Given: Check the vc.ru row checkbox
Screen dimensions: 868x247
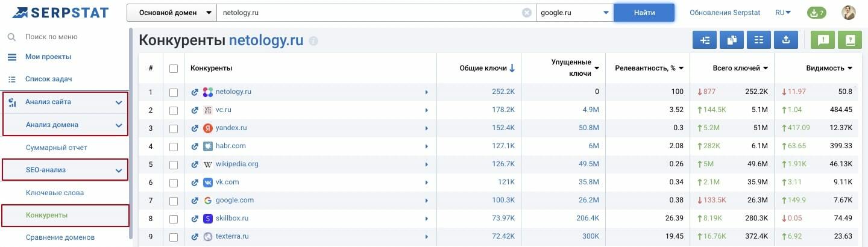Looking at the screenshot, I should coord(174,110).
